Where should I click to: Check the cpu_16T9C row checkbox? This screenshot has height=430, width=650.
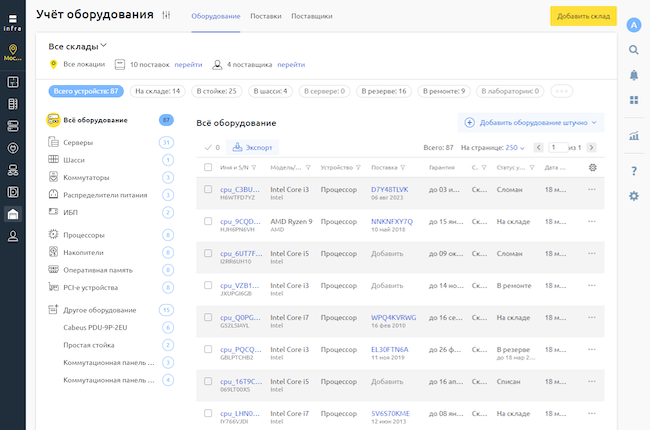click(208, 381)
